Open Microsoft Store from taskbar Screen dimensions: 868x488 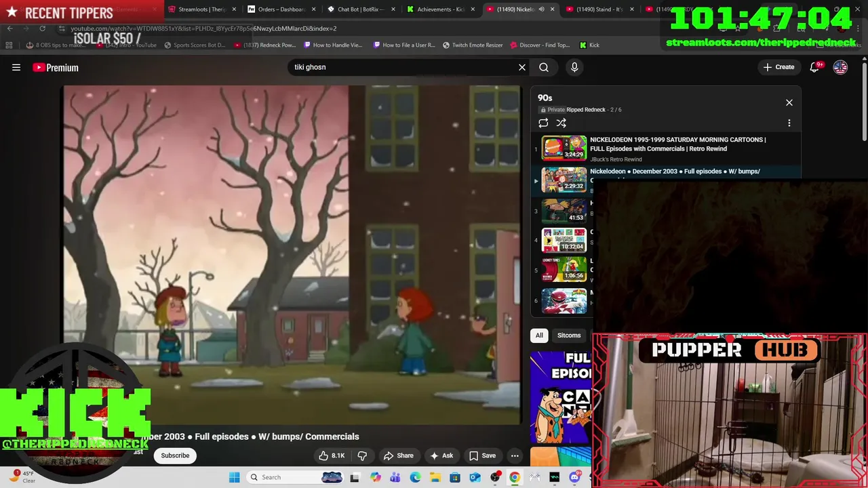pos(455,477)
